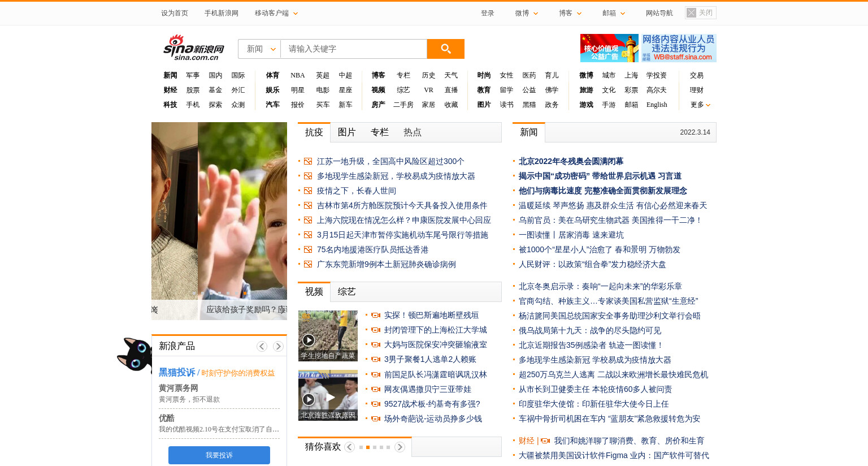Click the 我要投诉 button
868x466 pixels.
219,455
